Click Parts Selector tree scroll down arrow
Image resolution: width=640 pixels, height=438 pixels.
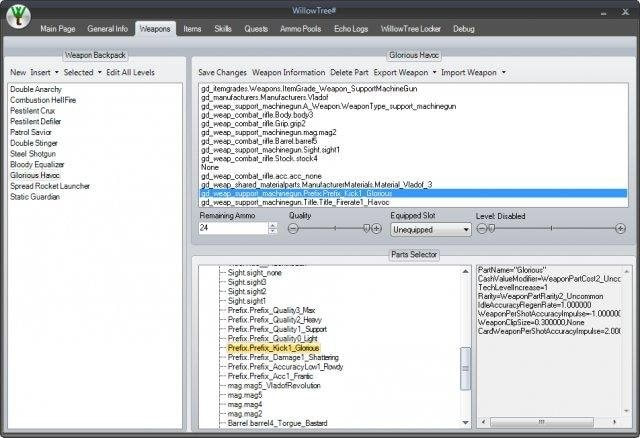pos(465,423)
